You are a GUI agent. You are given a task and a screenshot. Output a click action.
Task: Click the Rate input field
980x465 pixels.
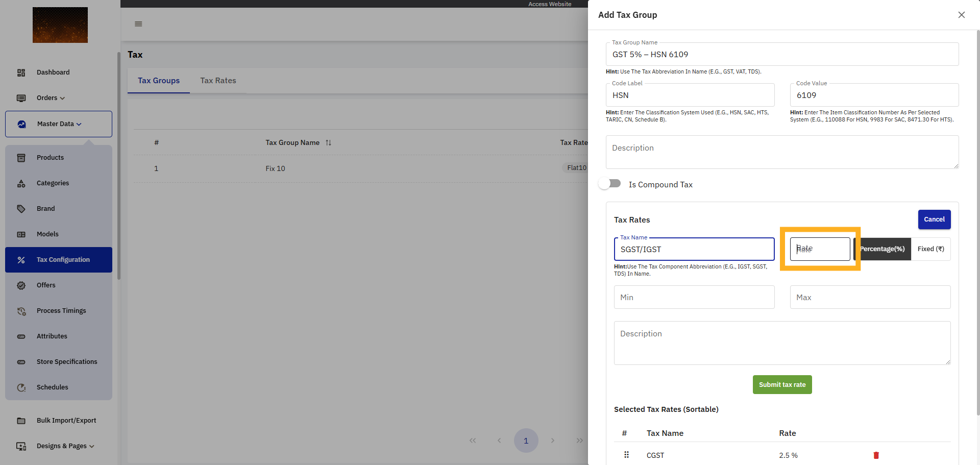click(x=820, y=249)
